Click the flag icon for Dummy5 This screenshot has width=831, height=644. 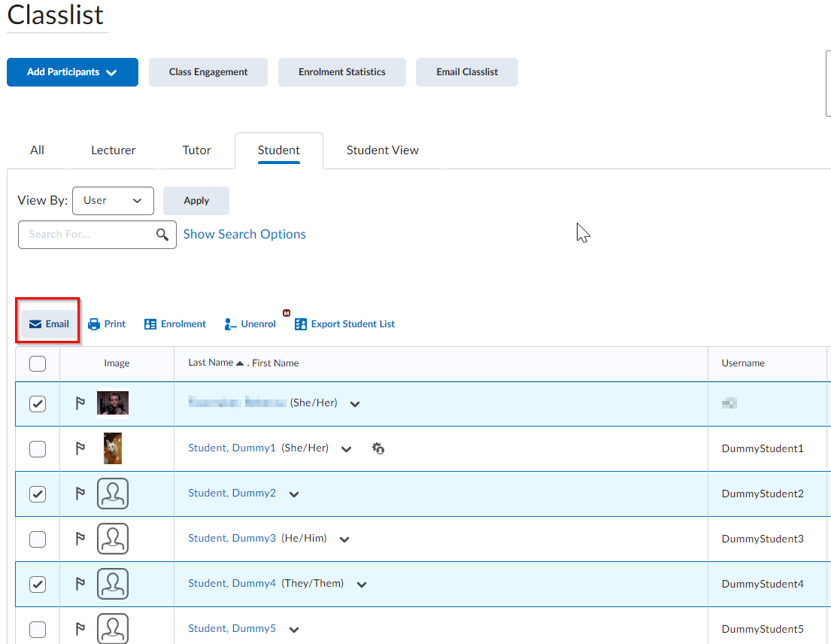coord(80,629)
